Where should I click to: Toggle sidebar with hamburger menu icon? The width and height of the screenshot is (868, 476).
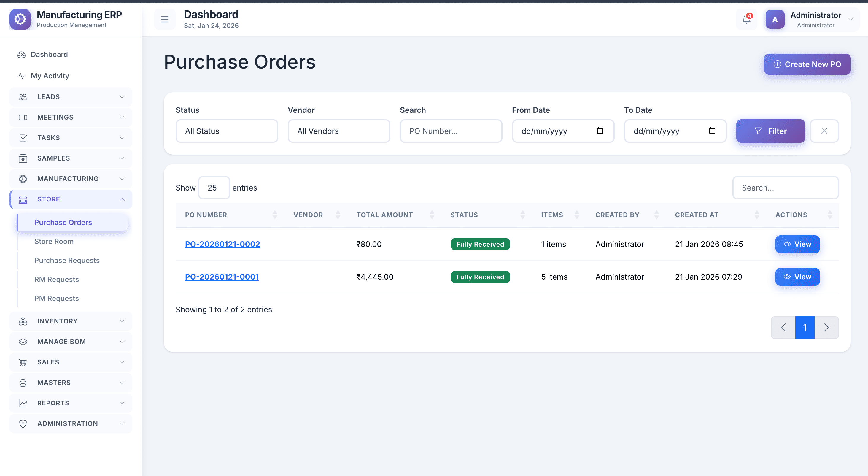pyautogui.click(x=165, y=20)
